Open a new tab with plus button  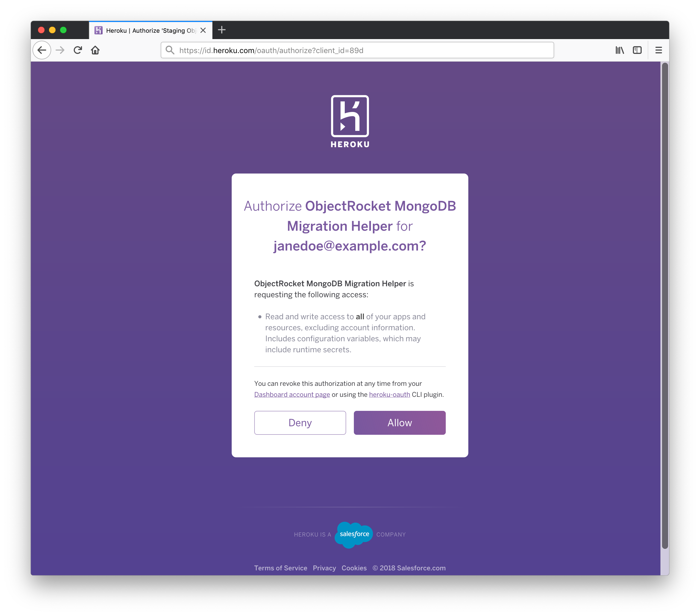(222, 30)
